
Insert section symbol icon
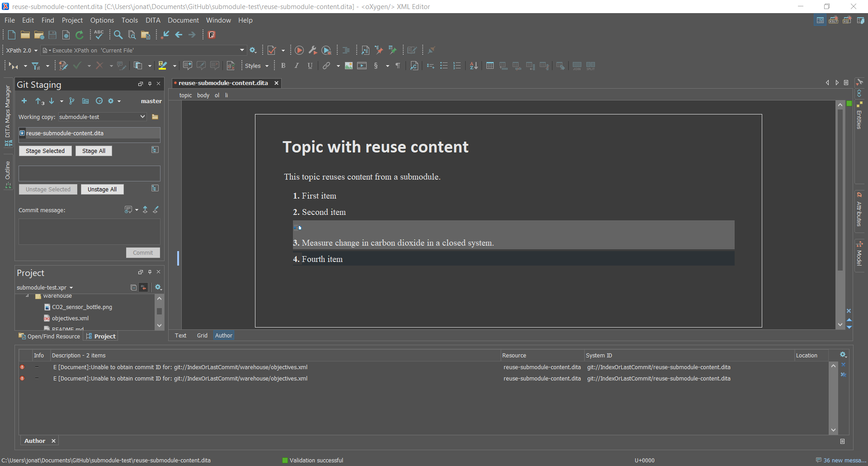(376, 66)
